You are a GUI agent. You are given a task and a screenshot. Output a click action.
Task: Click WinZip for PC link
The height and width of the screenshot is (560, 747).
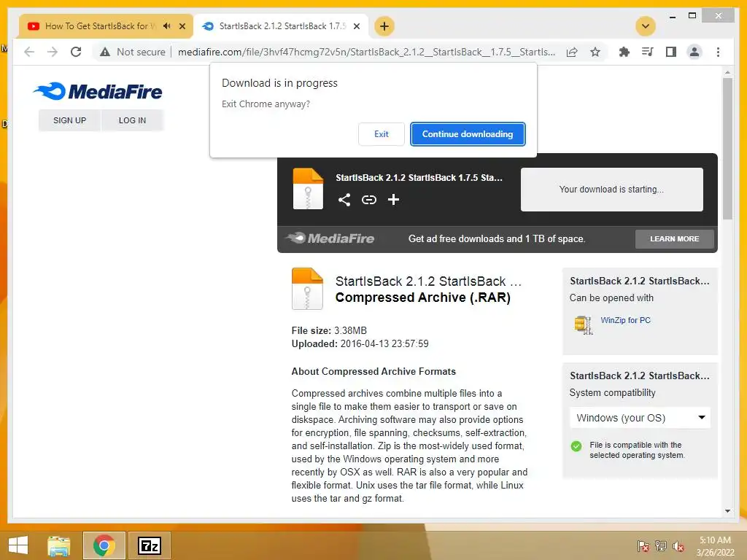click(x=625, y=320)
